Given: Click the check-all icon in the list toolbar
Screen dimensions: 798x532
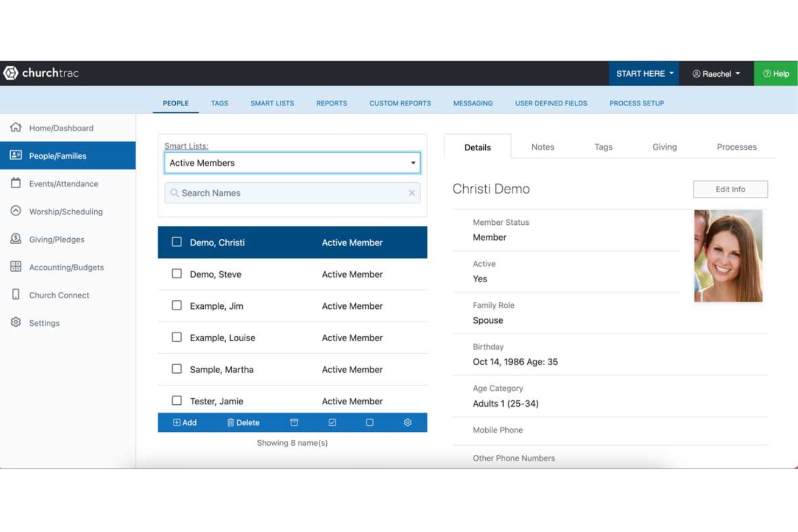Looking at the screenshot, I should [332, 423].
